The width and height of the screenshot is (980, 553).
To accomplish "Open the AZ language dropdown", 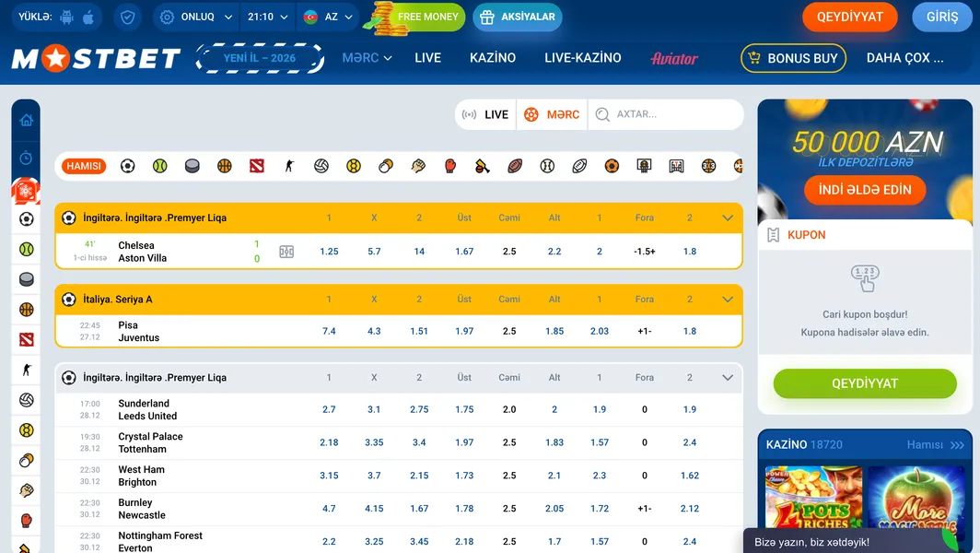I will click(x=327, y=17).
